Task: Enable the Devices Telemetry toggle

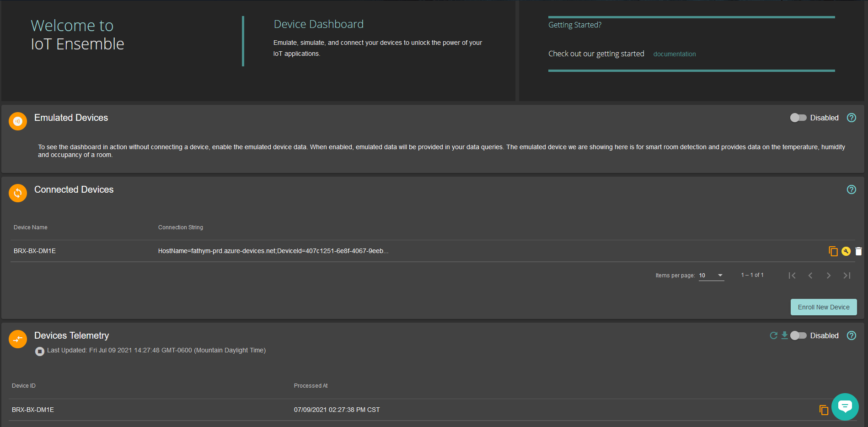Action: tap(798, 335)
